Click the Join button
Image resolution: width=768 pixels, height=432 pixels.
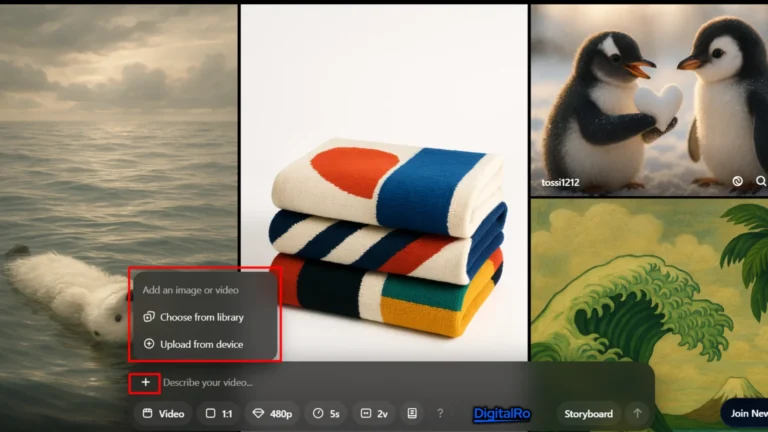tap(744, 413)
